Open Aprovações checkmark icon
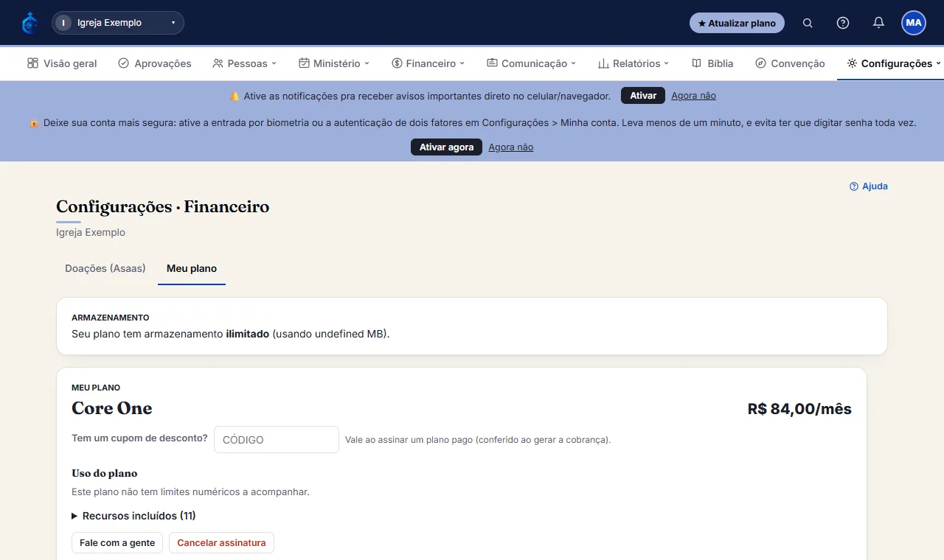944x560 pixels. tap(123, 63)
